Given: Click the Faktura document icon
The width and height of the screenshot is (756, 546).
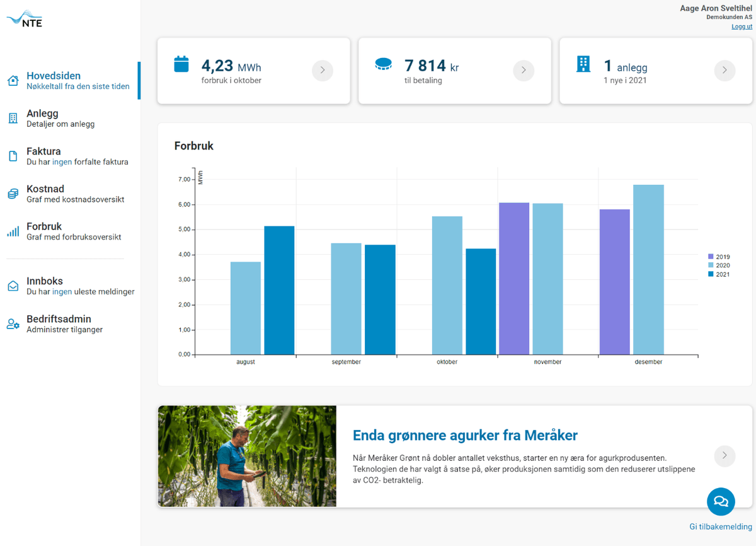Looking at the screenshot, I should tap(13, 156).
